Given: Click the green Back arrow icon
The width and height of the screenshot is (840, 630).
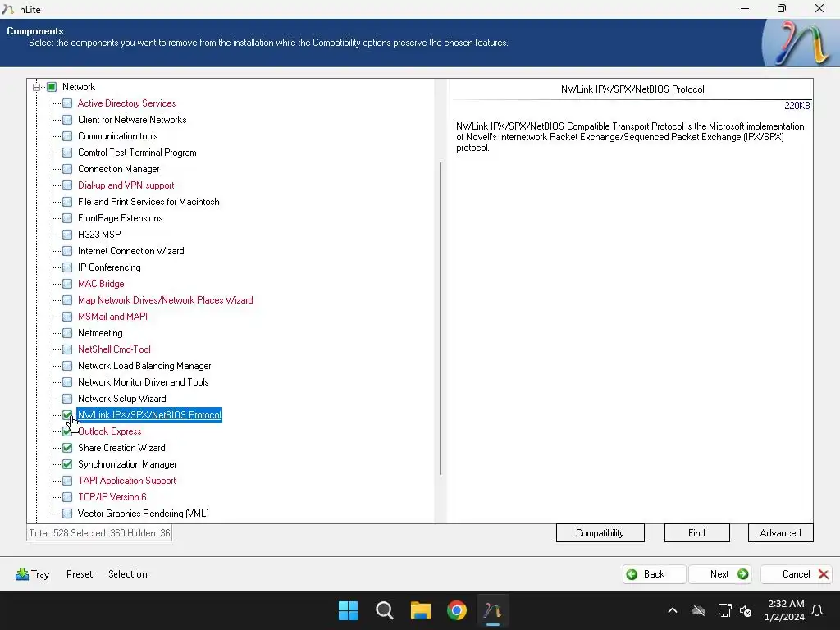Looking at the screenshot, I should click(632, 574).
